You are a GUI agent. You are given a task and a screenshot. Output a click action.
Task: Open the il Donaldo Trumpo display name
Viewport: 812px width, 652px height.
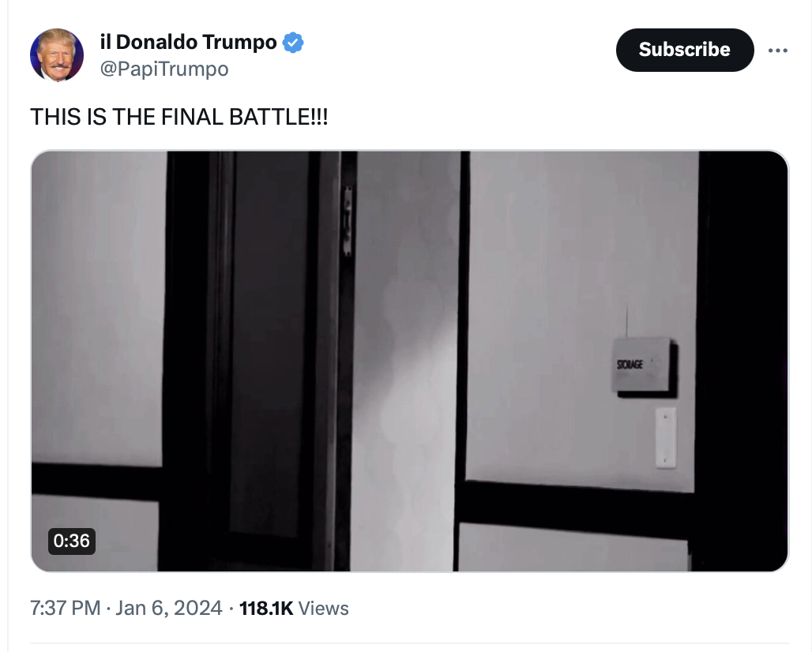click(189, 42)
